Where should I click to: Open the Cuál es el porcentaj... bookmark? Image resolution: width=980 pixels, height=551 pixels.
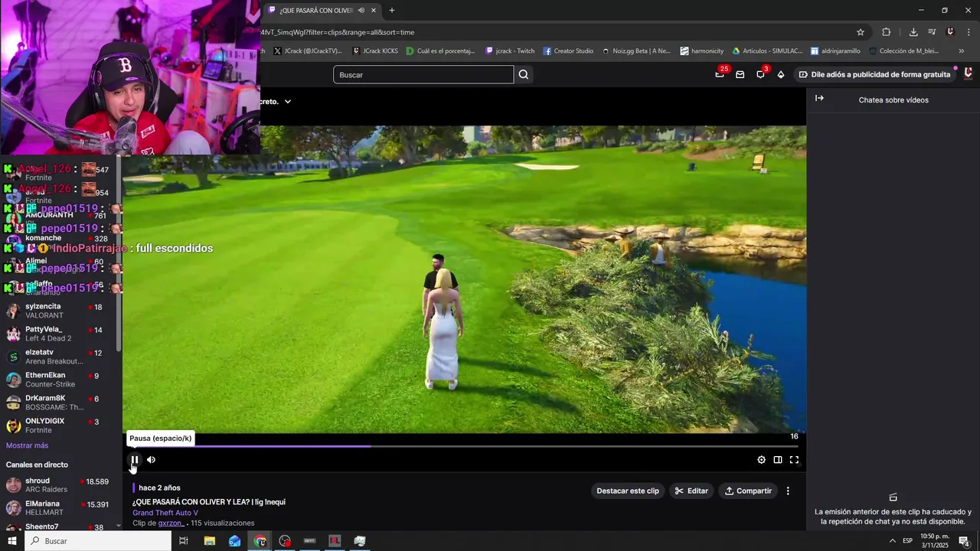point(440,51)
